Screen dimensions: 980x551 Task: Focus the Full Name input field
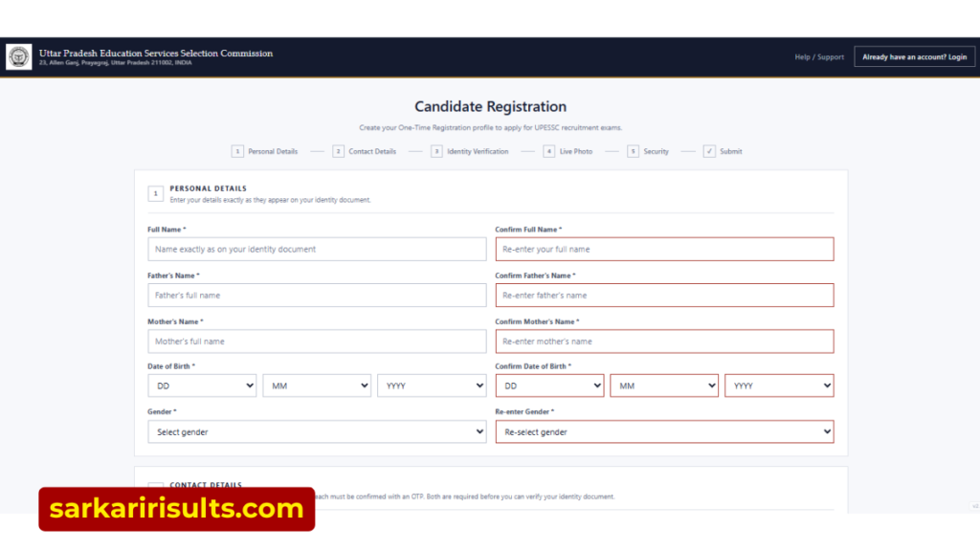point(317,250)
